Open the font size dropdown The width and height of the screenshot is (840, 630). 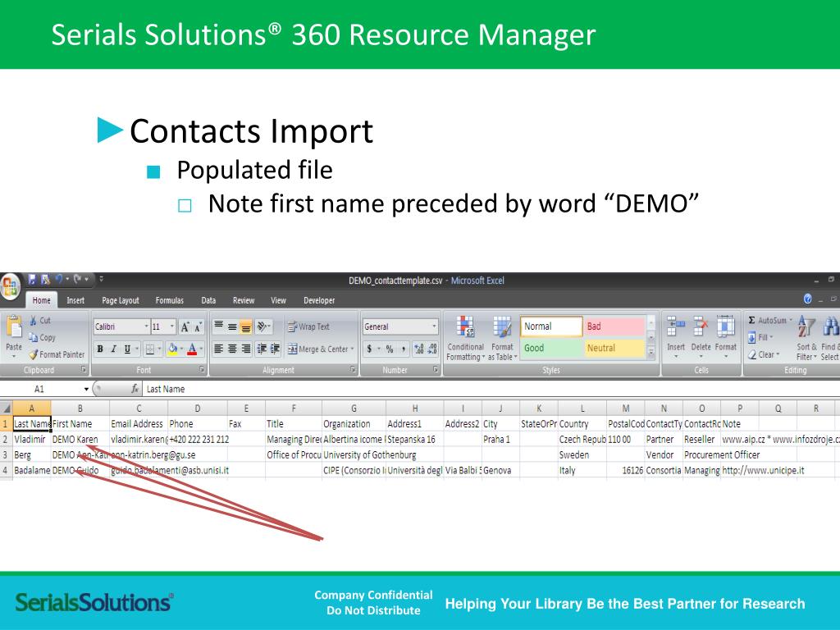(172, 326)
